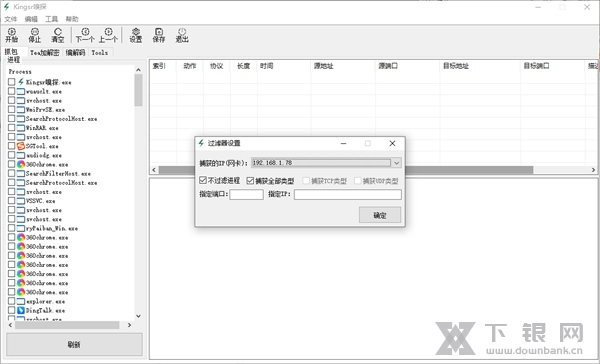Switch to the 编解码 tab
Screen dimensions: 600x364
pos(75,52)
